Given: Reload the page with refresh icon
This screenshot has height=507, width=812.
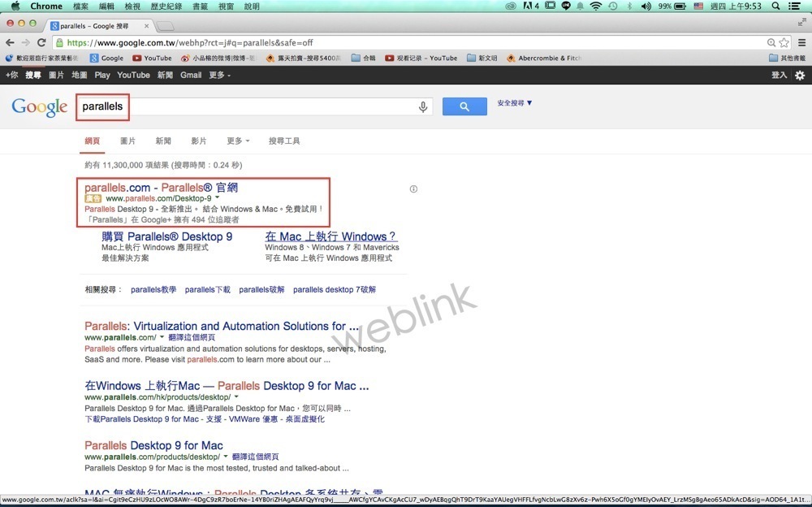Looking at the screenshot, I should click(42, 42).
